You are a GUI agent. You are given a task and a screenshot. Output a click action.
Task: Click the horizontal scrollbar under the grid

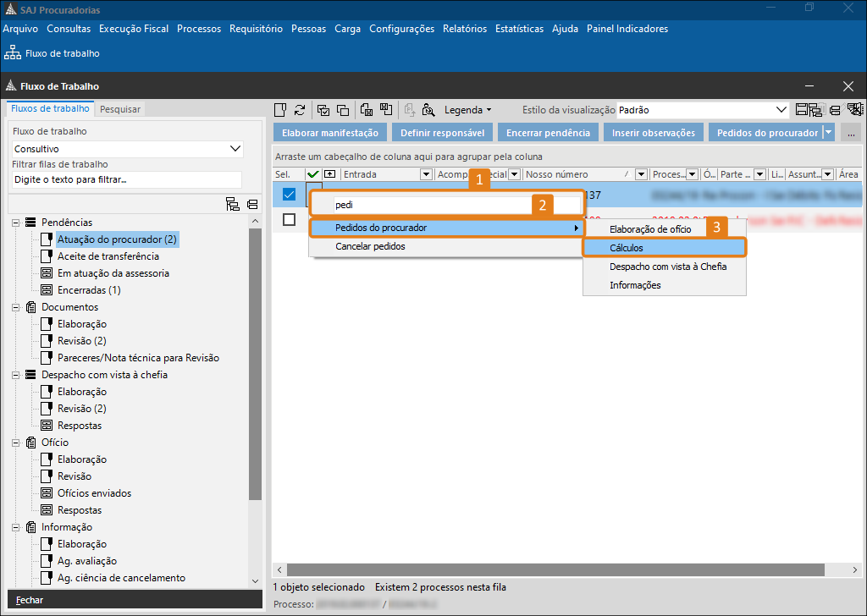555,569
